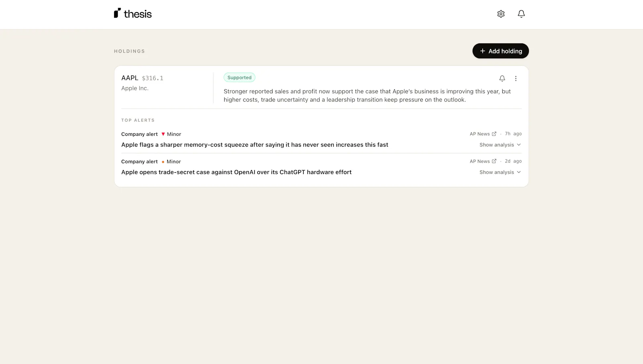Viewport: 643px width, 364px height.
Task: Open settings via the gear icon
Action: pos(501,14)
